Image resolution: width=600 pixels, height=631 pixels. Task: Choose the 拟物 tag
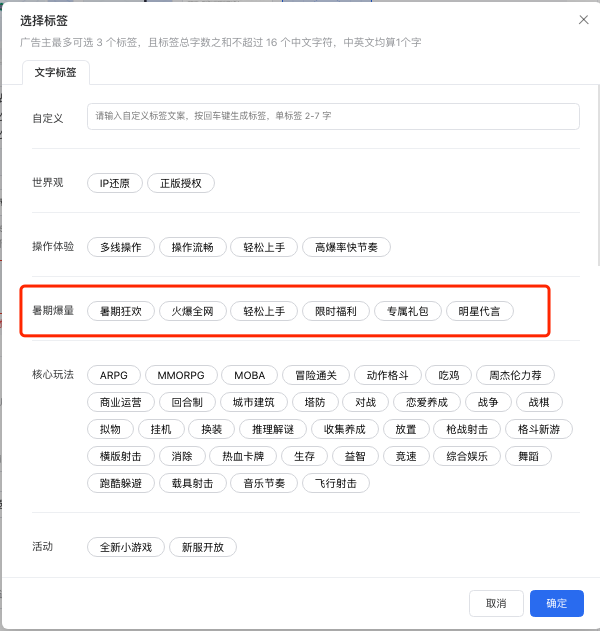point(110,429)
